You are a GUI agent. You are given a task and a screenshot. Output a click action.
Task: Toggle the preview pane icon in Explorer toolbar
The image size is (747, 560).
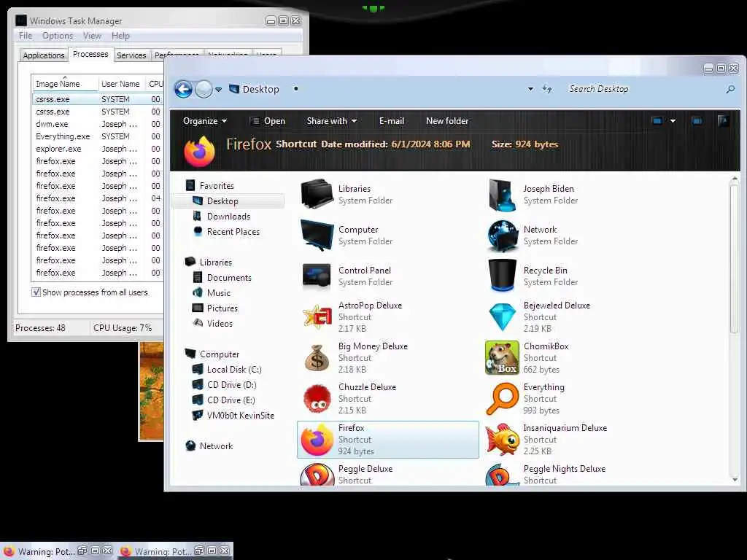[x=697, y=121]
